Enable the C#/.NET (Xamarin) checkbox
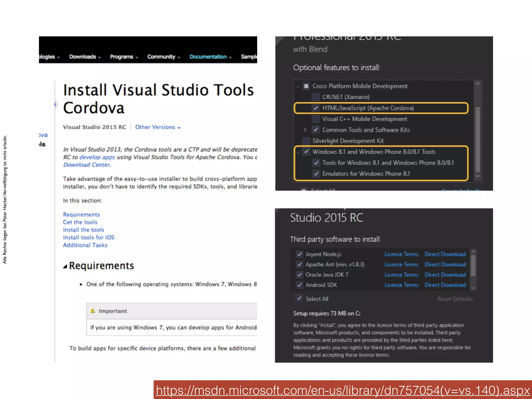 316,97
